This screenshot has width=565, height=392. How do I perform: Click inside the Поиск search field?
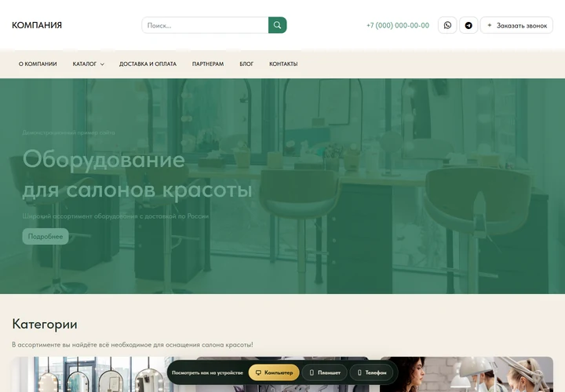click(205, 25)
